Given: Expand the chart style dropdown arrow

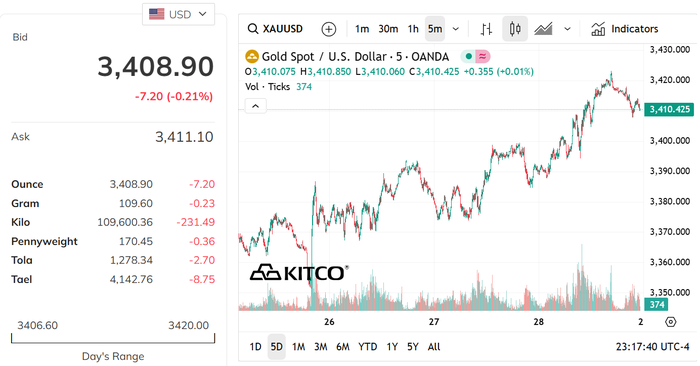Looking at the screenshot, I should click(x=567, y=29).
